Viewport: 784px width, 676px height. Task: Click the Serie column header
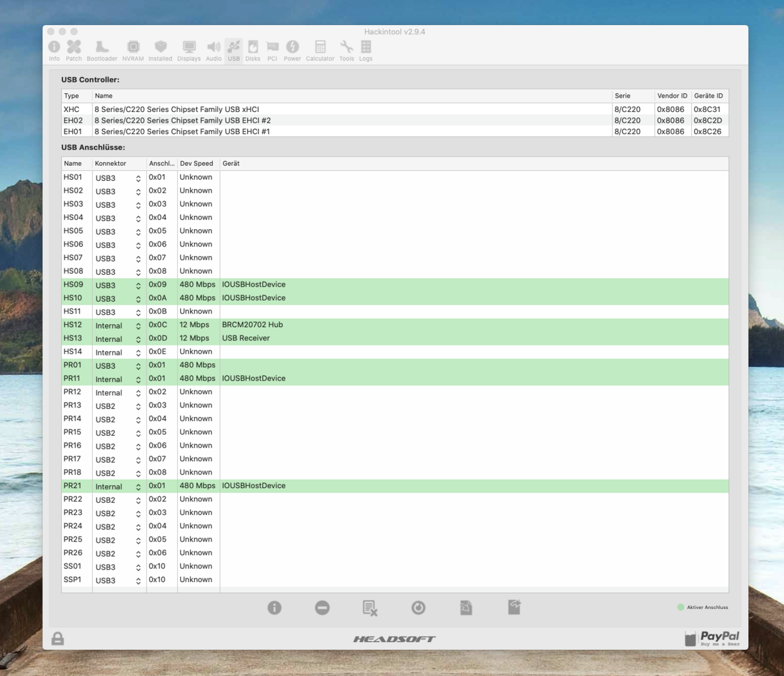coord(633,96)
